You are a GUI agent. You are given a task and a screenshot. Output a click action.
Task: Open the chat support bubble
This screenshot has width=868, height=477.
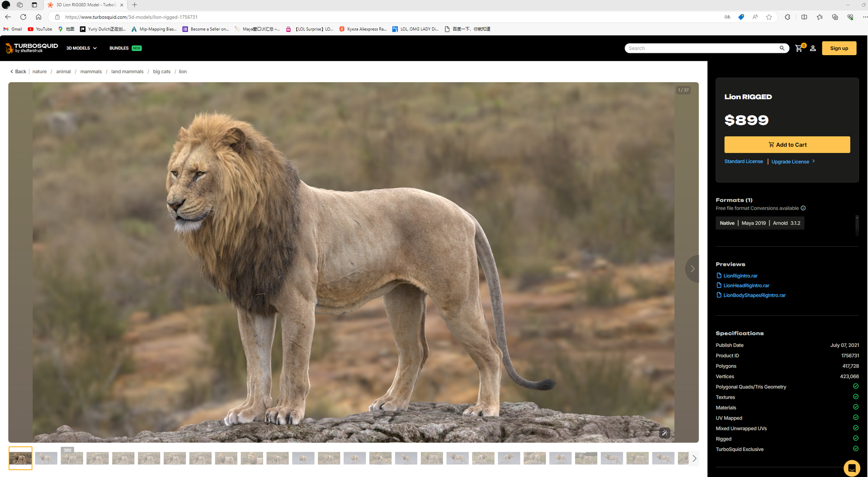point(851,468)
